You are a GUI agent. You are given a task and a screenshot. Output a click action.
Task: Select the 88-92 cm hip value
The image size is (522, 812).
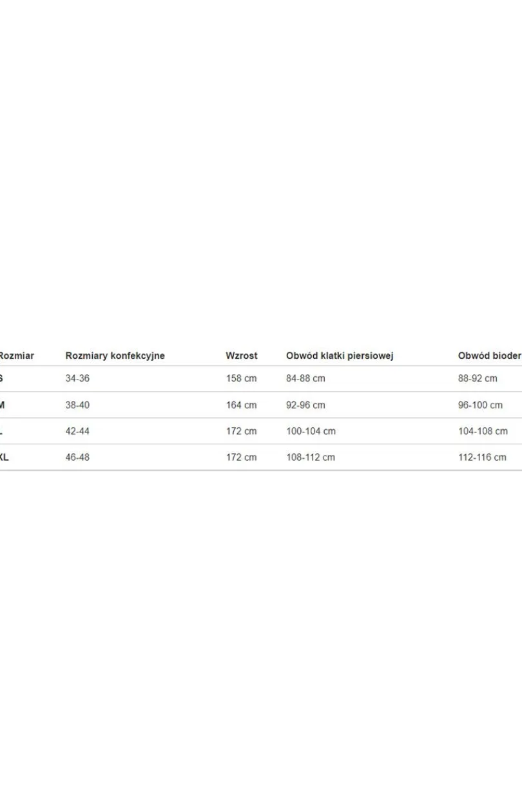tap(478, 378)
